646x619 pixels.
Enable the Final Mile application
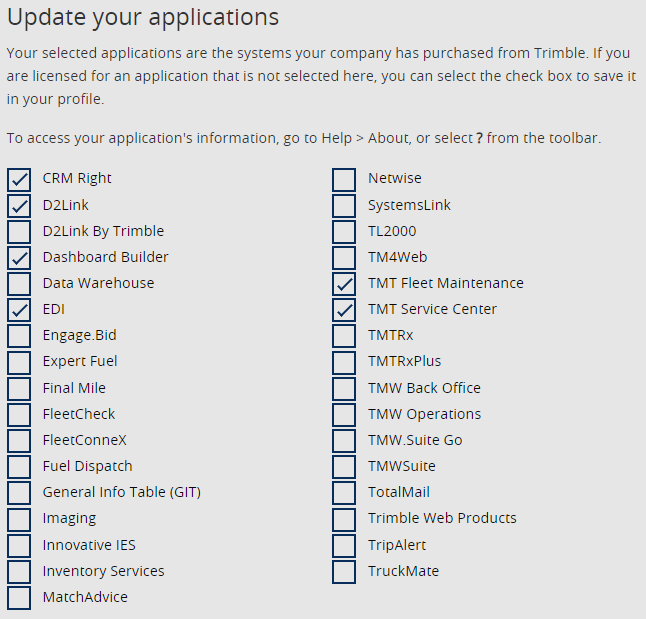(x=19, y=388)
